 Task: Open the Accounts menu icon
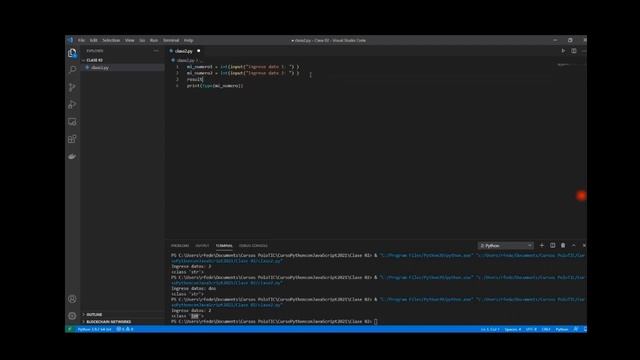tap(72, 299)
